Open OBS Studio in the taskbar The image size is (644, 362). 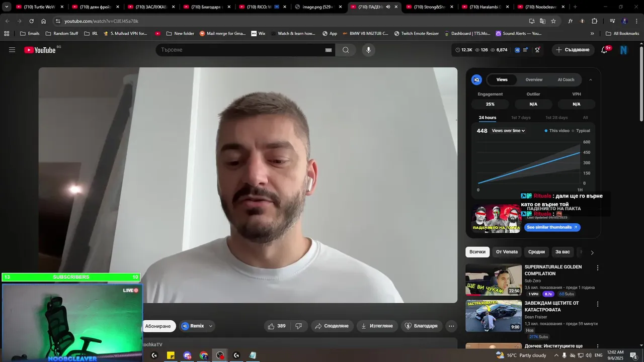220,355
